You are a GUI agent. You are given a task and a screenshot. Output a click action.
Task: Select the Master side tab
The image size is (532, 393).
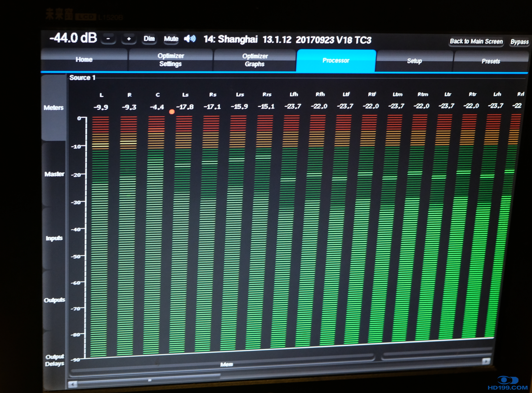click(x=54, y=174)
